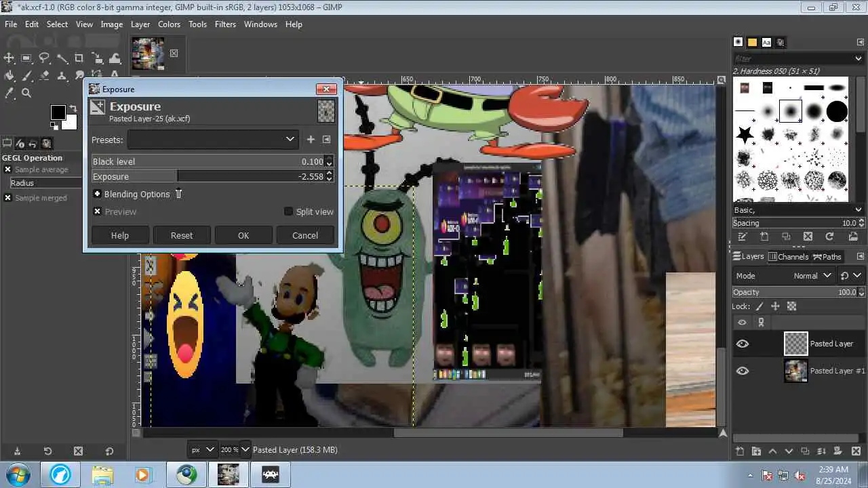Image resolution: width=868 pixels, height=488 pixels.
Task: Reset colors to default black and white
Action: pyautogui.click(x=54, y=126)
